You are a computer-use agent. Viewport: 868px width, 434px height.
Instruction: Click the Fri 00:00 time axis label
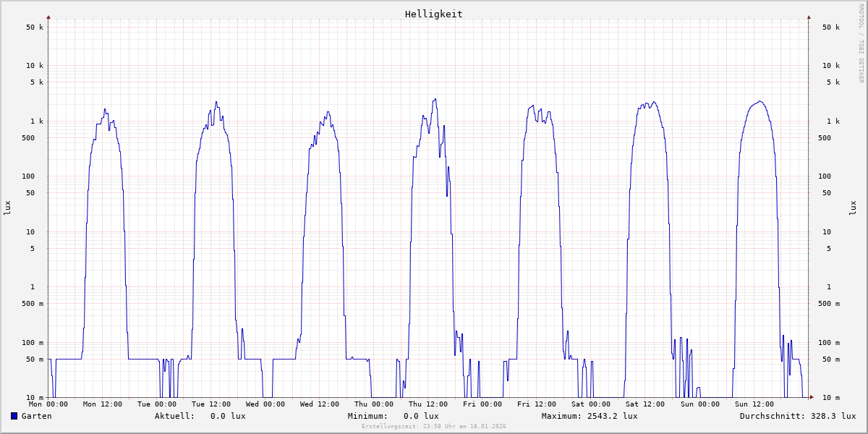click(482, 404)
